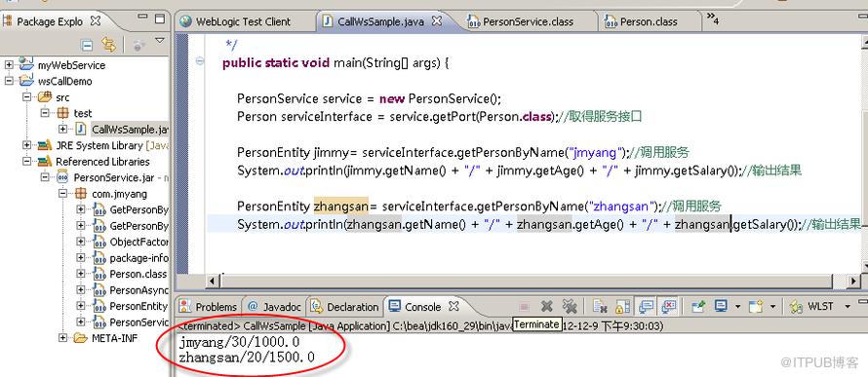The image size is (868, 377).
Task: Switch to the PersonService.class editor tab
Action: click(521, 21)
